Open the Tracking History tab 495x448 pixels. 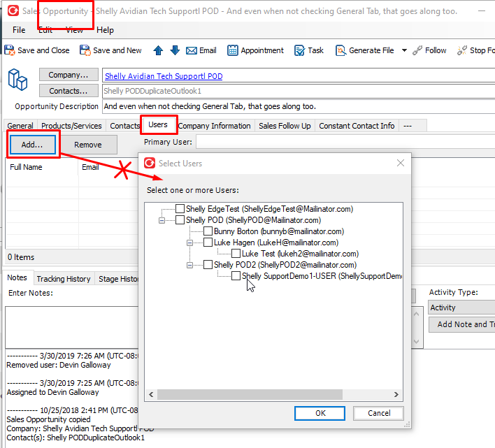(x=64, y=279)
